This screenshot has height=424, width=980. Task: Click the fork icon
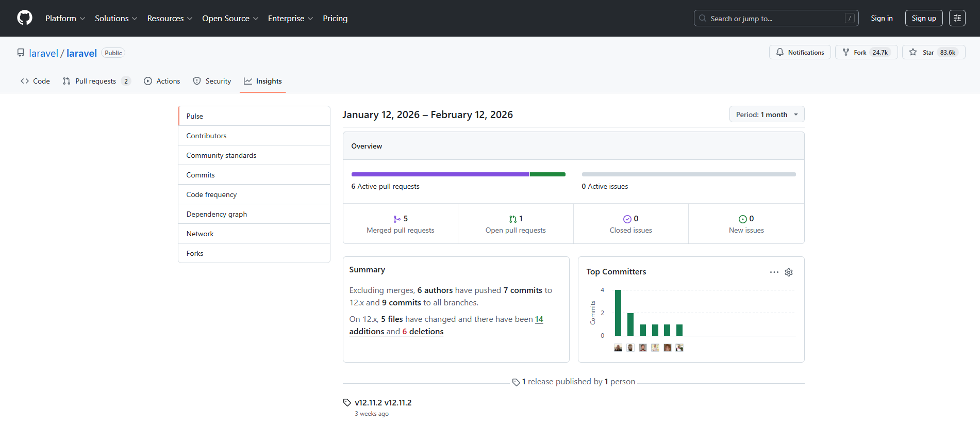(x=846, y=52)
